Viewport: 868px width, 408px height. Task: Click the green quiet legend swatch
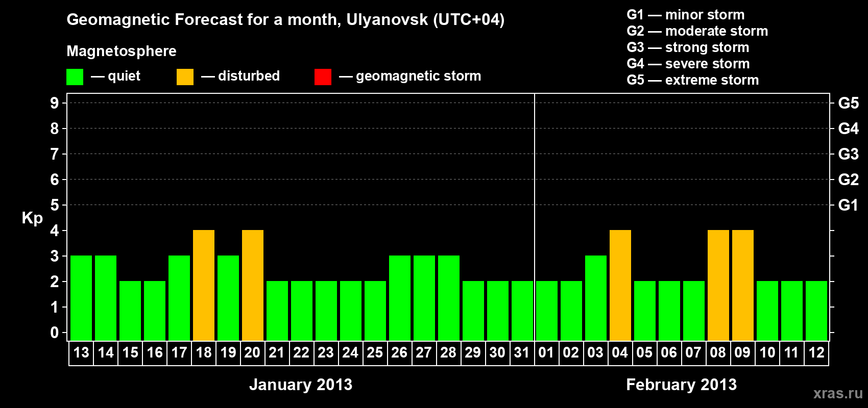(x=75, y=77)
